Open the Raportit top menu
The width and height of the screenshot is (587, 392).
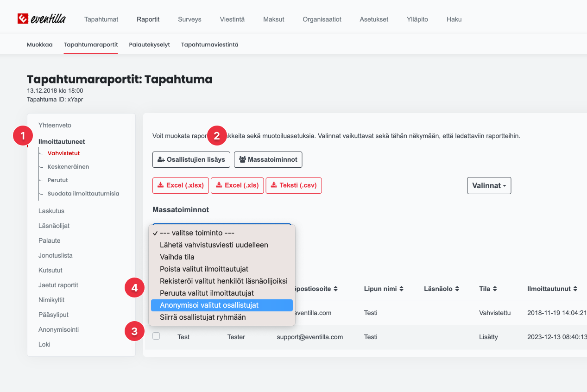148,19
